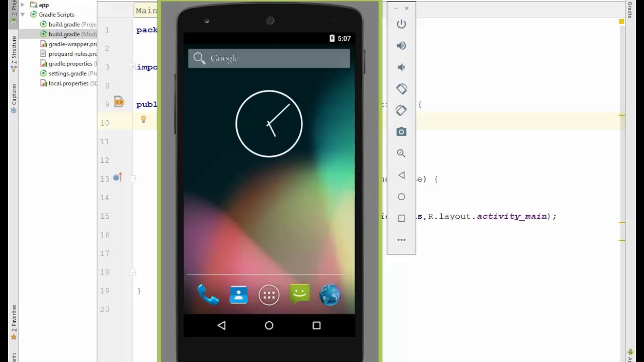Image resolution: width=644 pixels, height=362 pixels.
Task: Rotate emulator left with the rotate icon
Action: pyautogui.click(x=401, y=89)
